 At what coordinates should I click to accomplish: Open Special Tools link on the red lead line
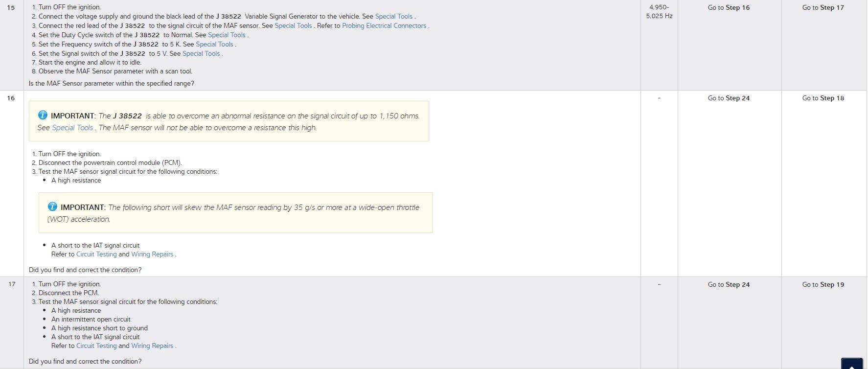(x=293, y=25)
